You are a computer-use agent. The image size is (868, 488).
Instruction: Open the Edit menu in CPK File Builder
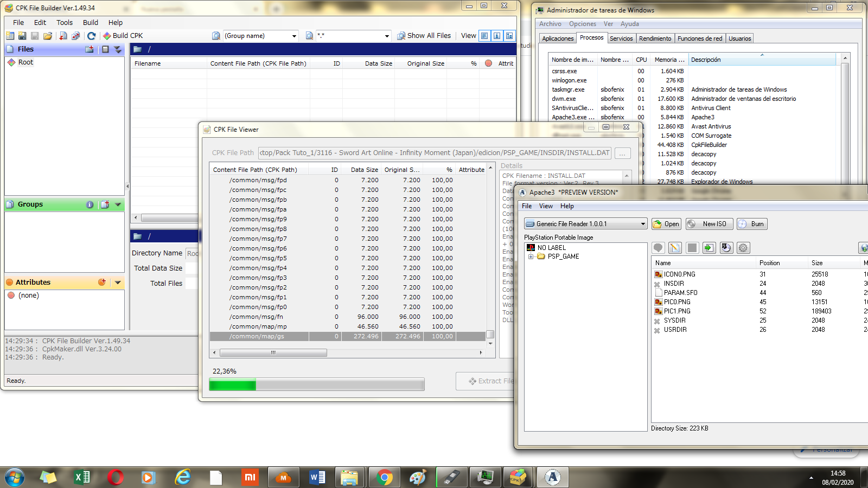(40, 23)
